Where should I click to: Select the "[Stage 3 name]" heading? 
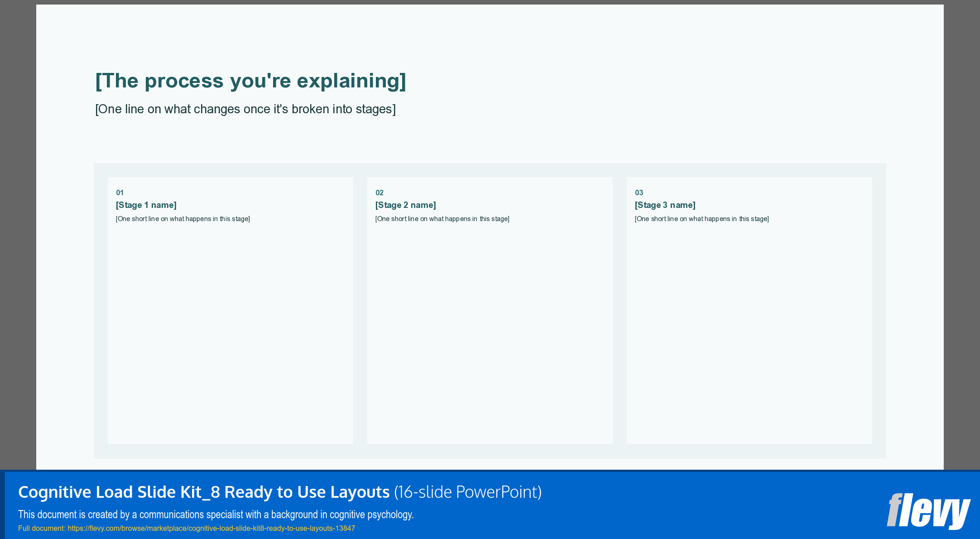point(665,205)
